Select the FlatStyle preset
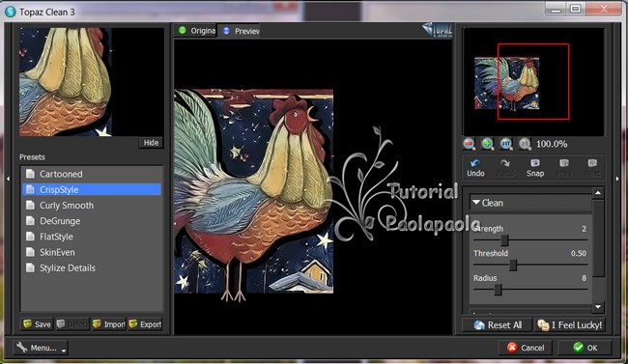628x364 pixels. [92, 237]
